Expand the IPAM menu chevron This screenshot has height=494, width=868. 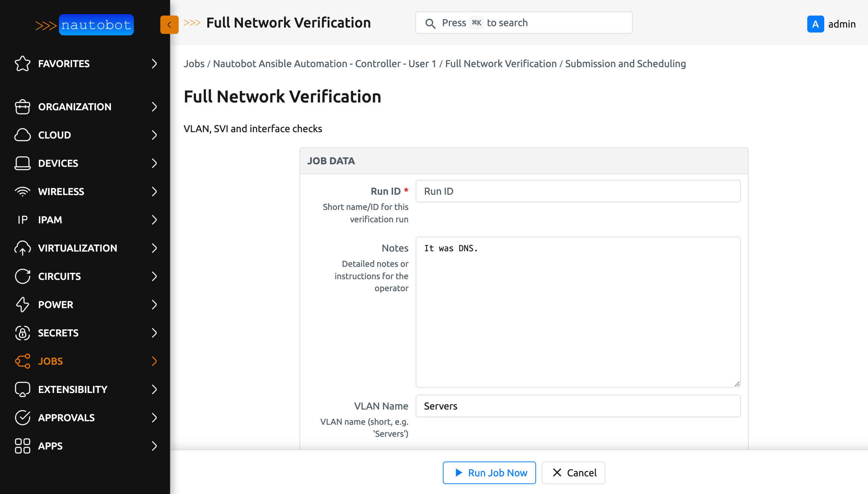154,220
